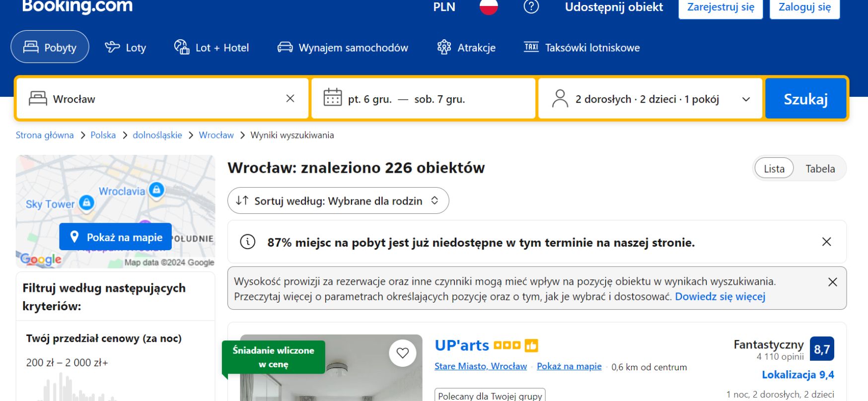Click the globe-suitcase icon beside Lot + Hotel
Screen dimensions: 868x401
pyautogui.click(x=182, y=47)
